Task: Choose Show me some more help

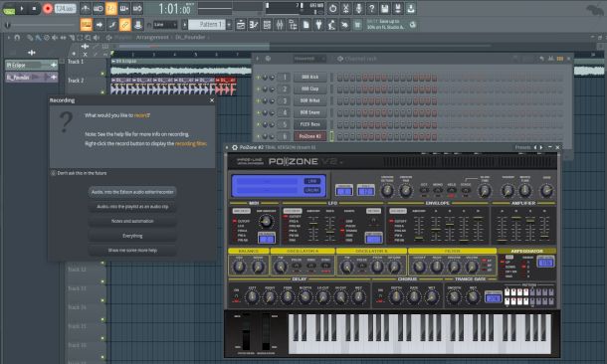Action: click(132, 251)
